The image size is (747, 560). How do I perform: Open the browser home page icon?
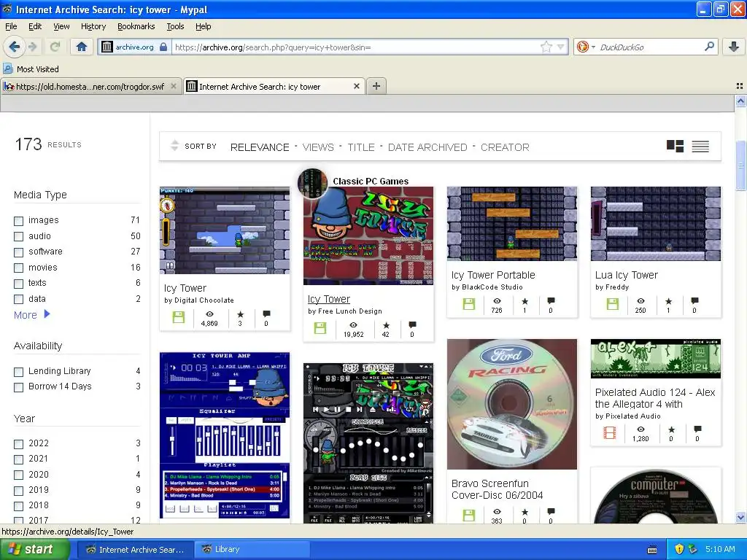point(82,47)
